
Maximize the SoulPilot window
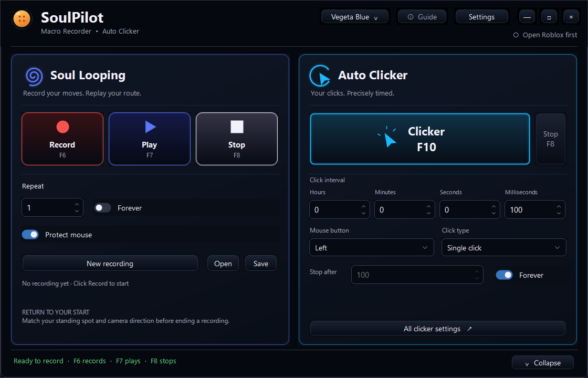coord(549,17)
